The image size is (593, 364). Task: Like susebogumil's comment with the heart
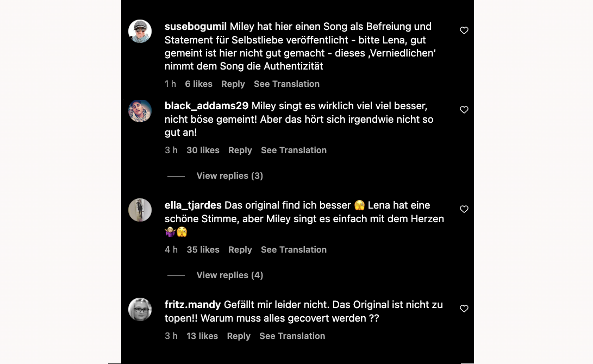click(464, 30)
